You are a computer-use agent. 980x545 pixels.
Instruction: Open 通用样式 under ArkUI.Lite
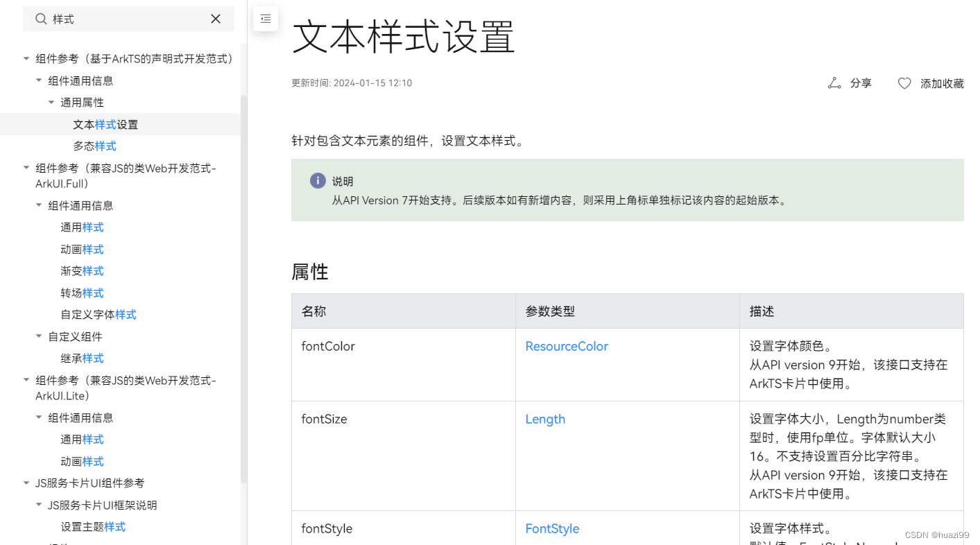(x=82, y=440)
